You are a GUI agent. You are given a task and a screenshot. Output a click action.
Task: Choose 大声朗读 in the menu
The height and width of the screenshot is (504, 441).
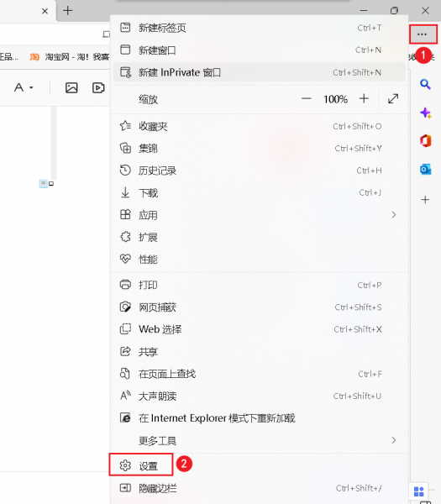259,396
